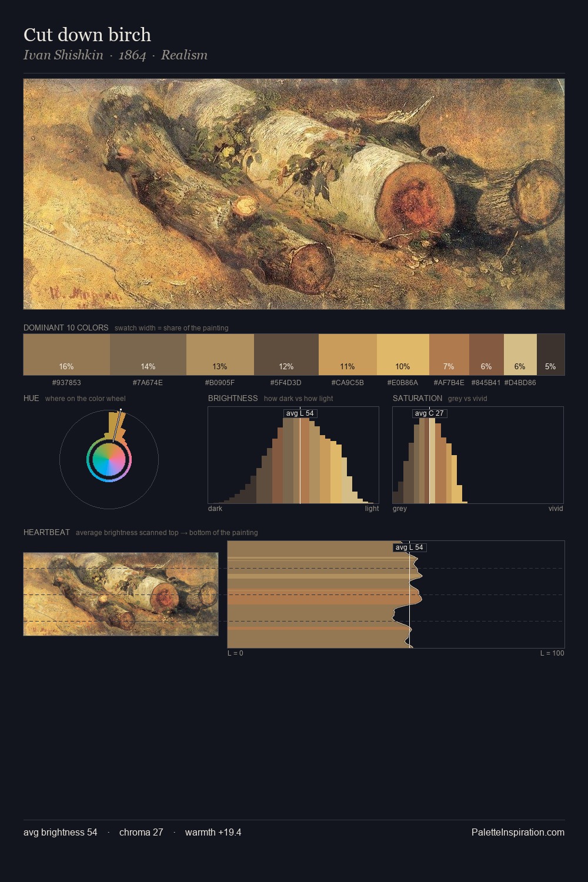Image resolution: width=588 pixels, height=882 pixels.
Task: Click the 'grey' axis label
Action: 400,509
